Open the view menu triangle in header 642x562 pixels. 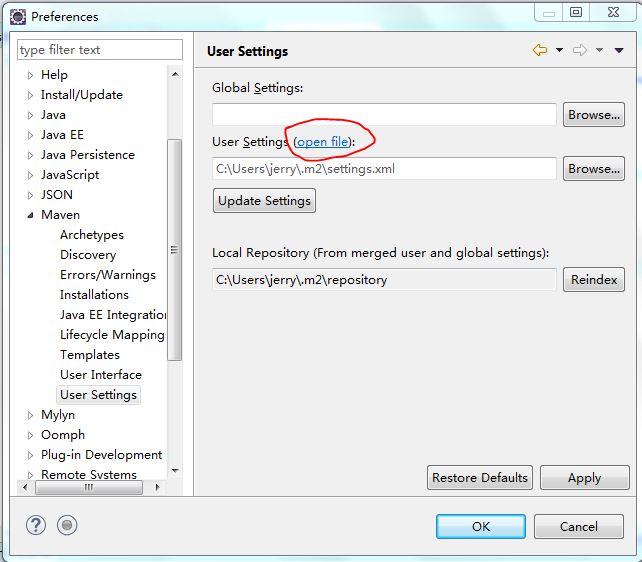click(x=619, y=50)
